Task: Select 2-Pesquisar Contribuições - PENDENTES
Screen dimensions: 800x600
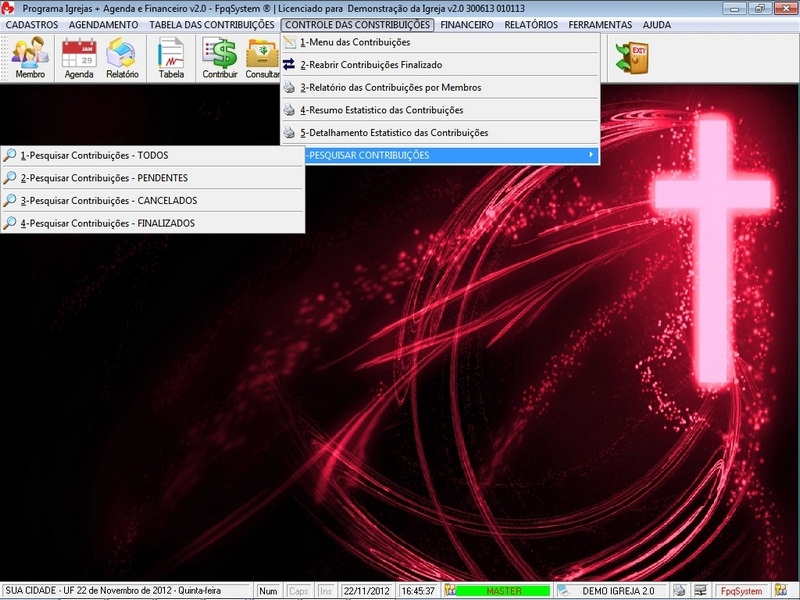Action: [x=153, y=178]
